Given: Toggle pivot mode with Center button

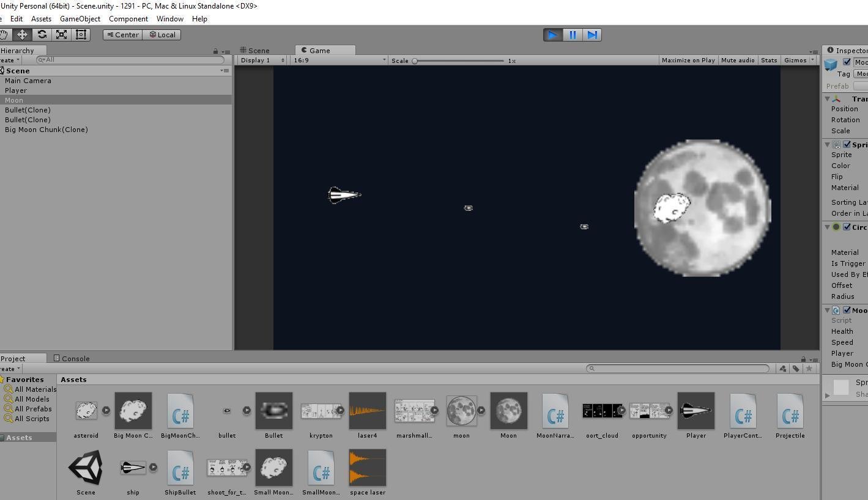Looking at the screenshot, I should [x=123, y=35].
